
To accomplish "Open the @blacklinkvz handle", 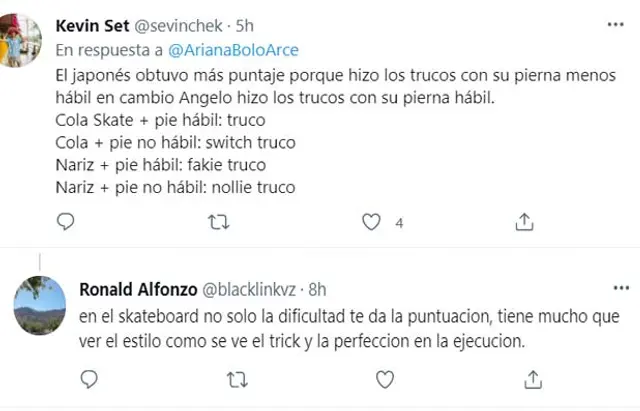I will 250,290.
